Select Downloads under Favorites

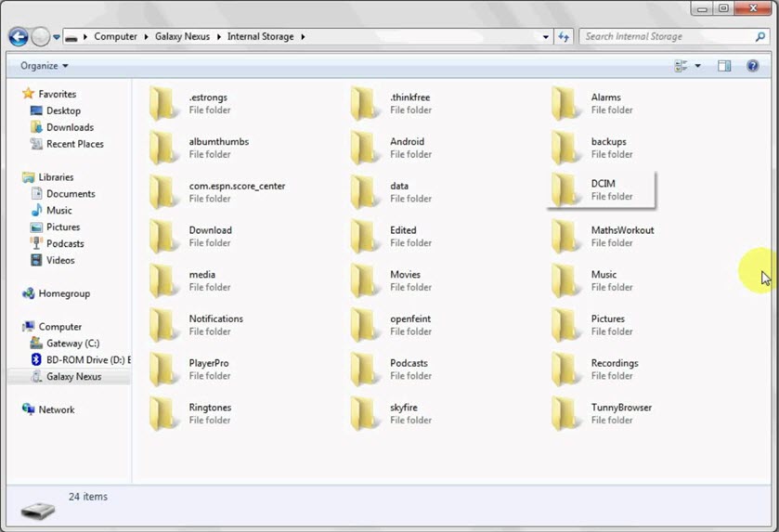pyautogui.click(x=70, y=127)
